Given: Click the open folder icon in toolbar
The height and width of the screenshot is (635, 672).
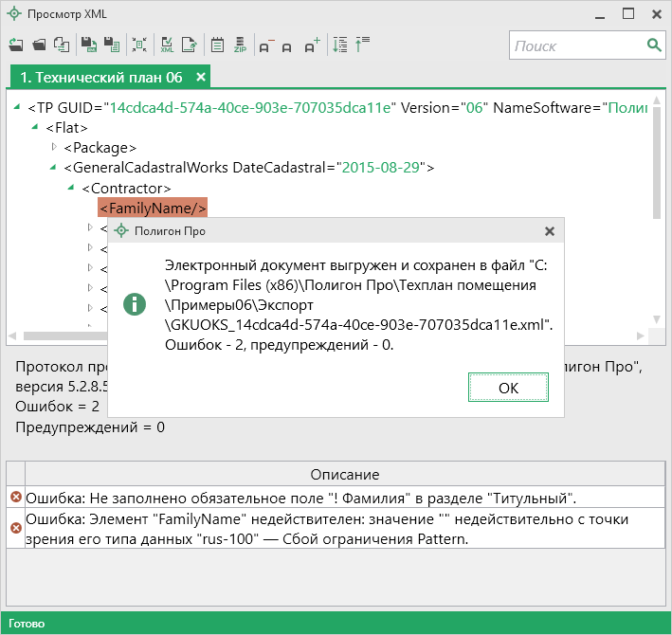Looking at the screenshot, I should coord(39,45).
